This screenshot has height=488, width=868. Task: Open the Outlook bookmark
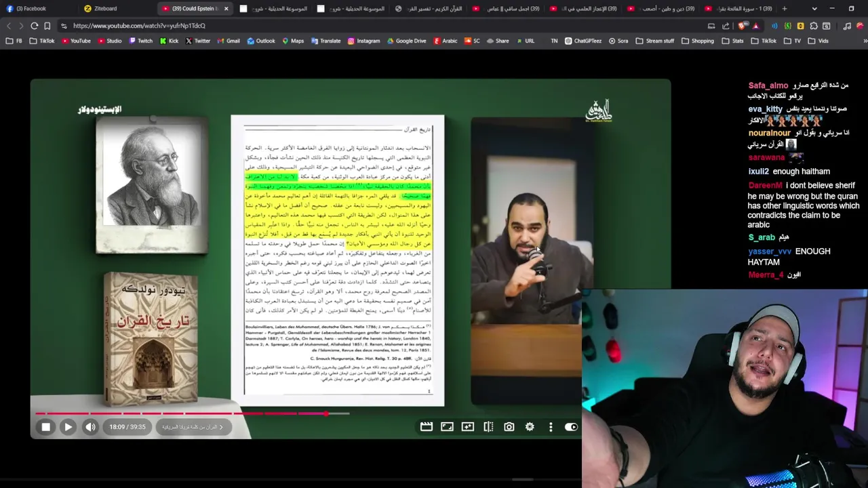[x=261, y=41]
